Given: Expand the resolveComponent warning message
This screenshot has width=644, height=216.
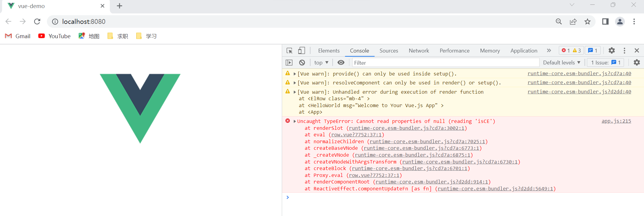Looking at the screenshot, I should pos(295,83).
